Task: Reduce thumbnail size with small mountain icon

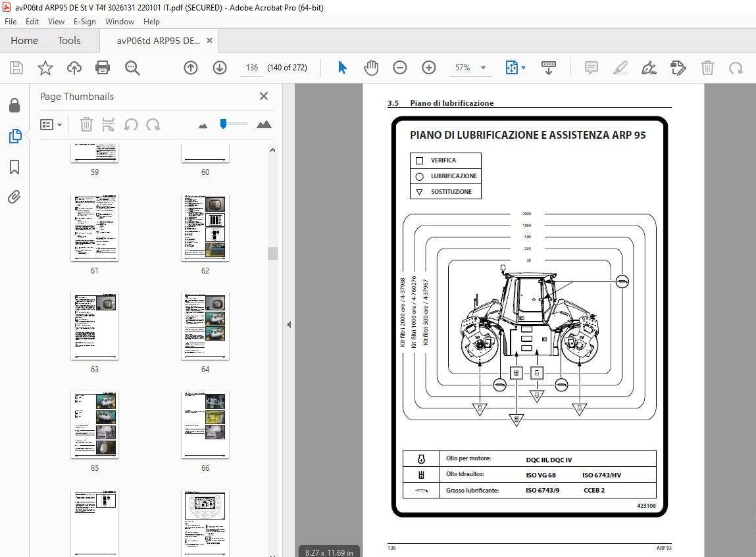Action: [x=203, y=126]
